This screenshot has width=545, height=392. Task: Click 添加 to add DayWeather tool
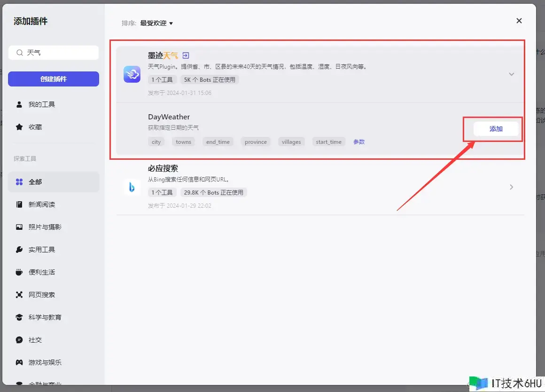tap(496, 129)
